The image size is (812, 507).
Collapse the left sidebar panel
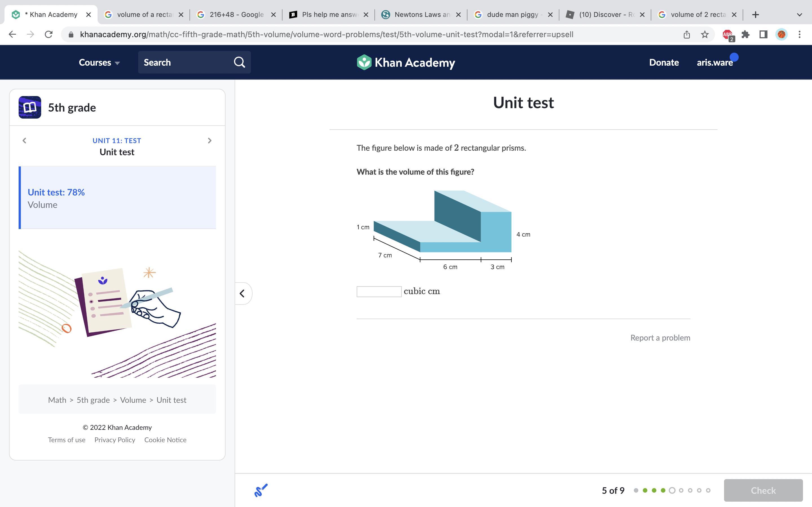point(242,293)
